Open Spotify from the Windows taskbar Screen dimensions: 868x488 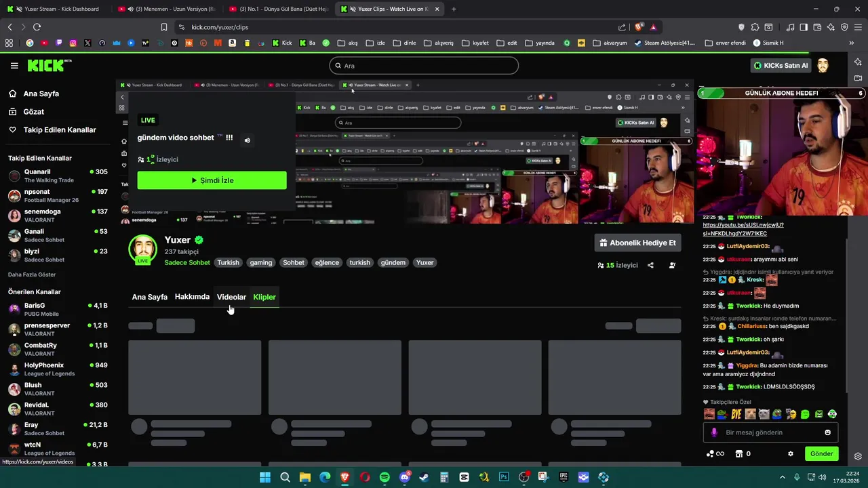tap(384, 477)
